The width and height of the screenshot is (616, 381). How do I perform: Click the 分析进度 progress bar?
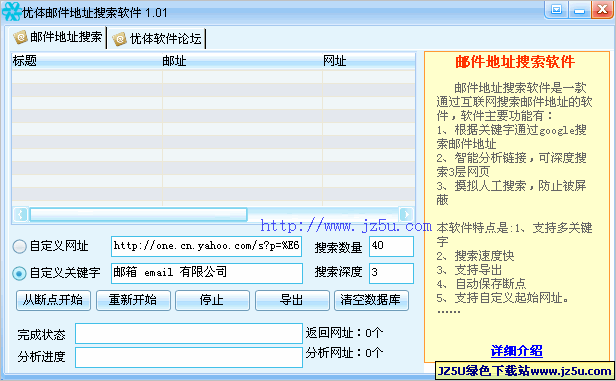pos(189,357)
